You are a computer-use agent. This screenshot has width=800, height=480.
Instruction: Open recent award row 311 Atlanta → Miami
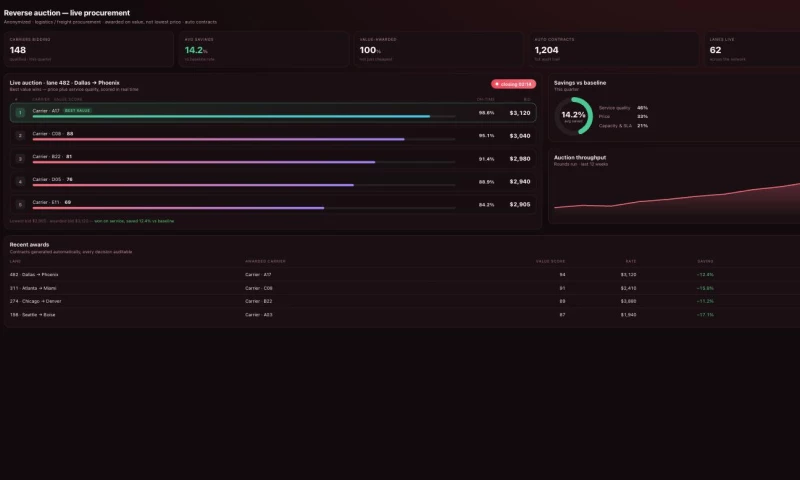click(x=402, y=288)
